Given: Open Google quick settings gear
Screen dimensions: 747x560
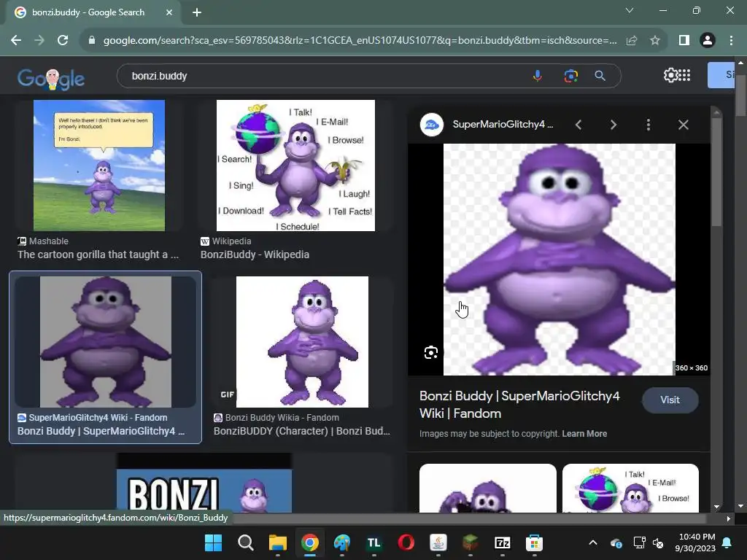Looking at the screenshot, I should coord(670,75).
